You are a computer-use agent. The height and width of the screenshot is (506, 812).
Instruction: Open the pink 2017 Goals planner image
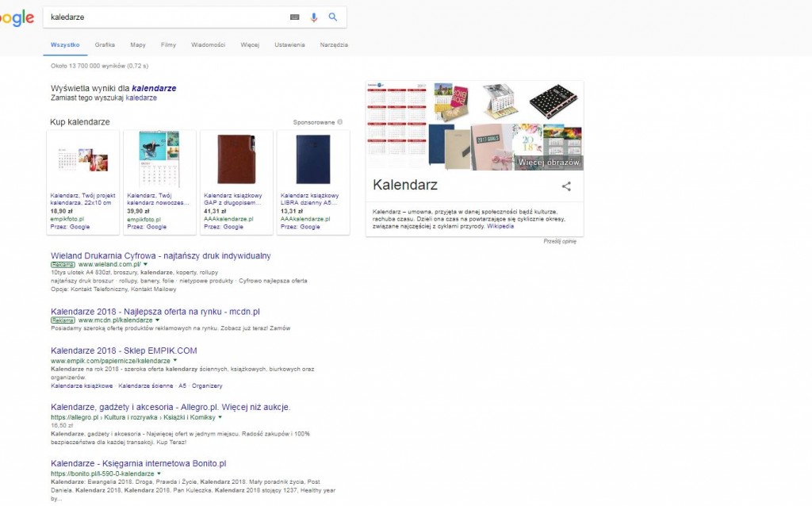(x=490, y=147)
